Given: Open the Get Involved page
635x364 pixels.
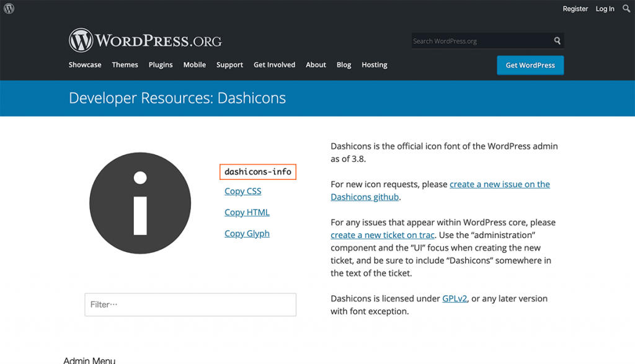Looking at the screenshot, I should 274,64.
